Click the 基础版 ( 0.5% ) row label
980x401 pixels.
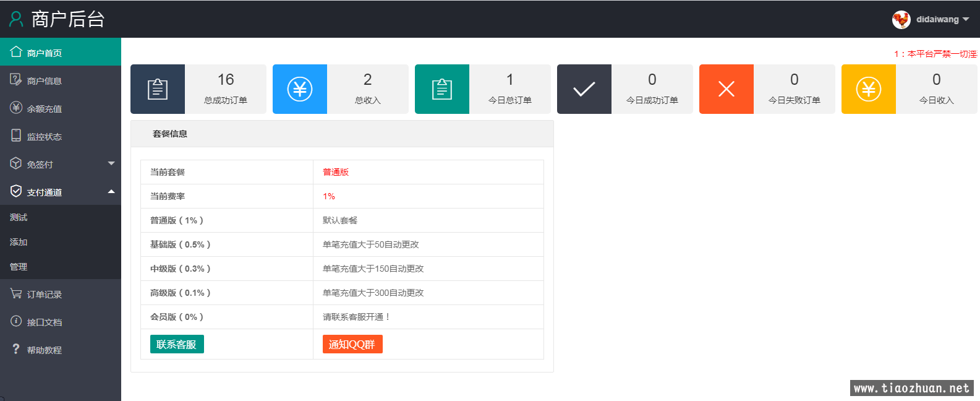coord(180,244)
